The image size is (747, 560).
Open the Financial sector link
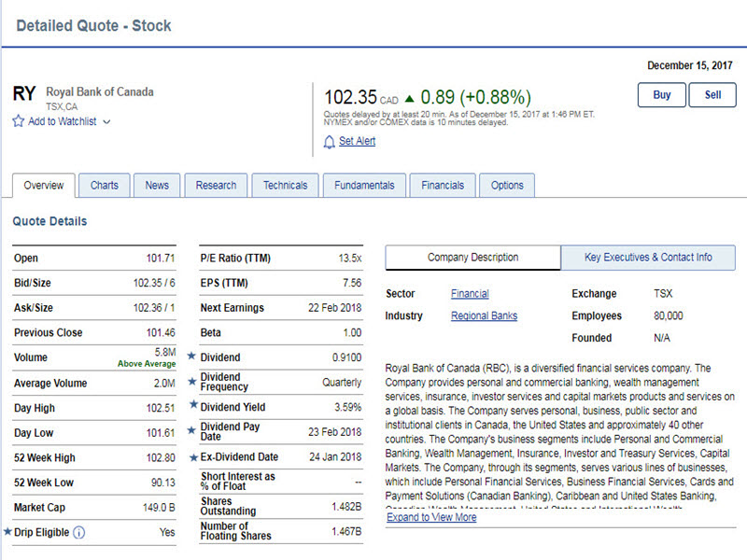coord(470,293)
